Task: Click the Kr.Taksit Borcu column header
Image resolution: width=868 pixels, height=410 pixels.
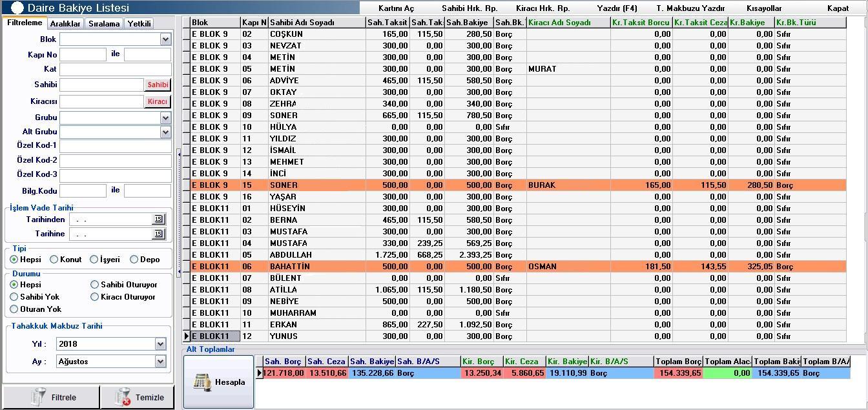Action: 641,23
